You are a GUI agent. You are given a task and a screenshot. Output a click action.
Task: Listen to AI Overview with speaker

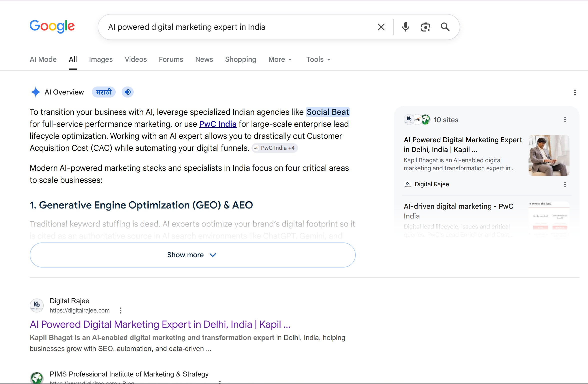(128, 92)
